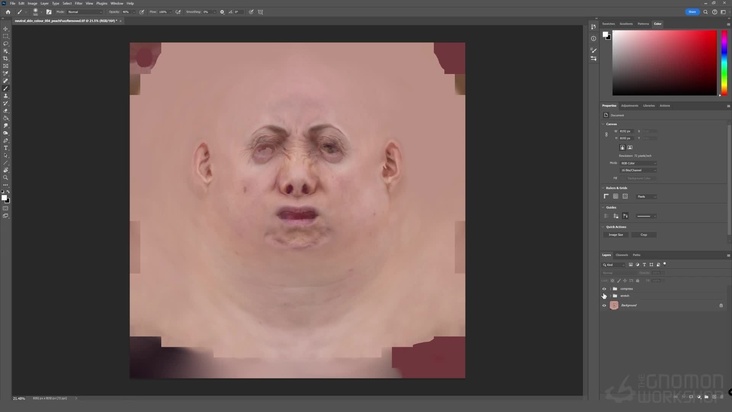Select the Path Selection tool

point(6,155)
